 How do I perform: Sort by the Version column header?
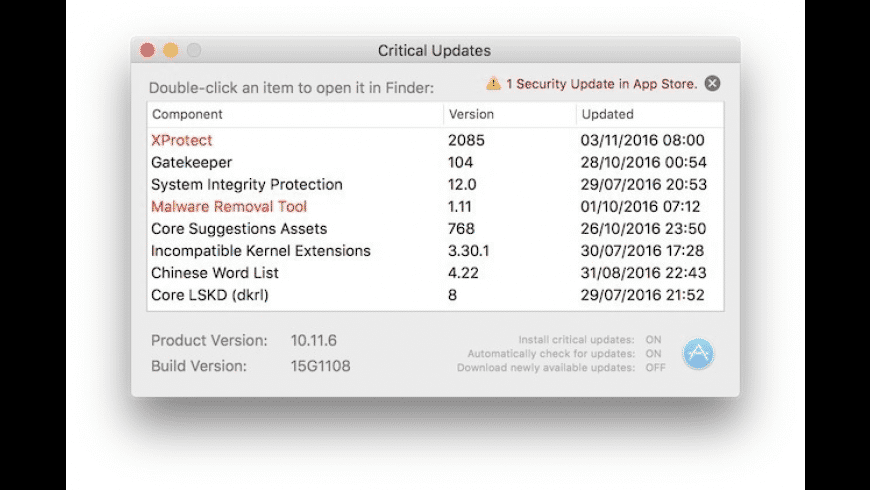(471, 114)
